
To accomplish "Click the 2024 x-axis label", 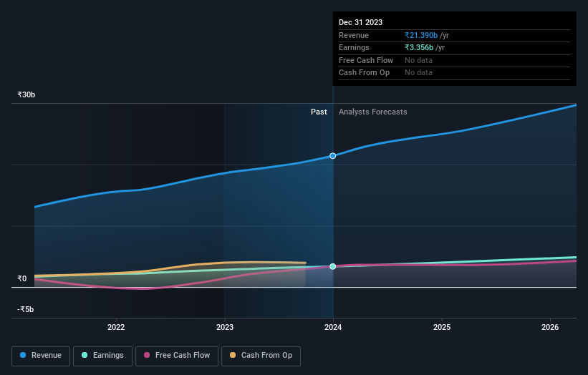I will 333,327.
